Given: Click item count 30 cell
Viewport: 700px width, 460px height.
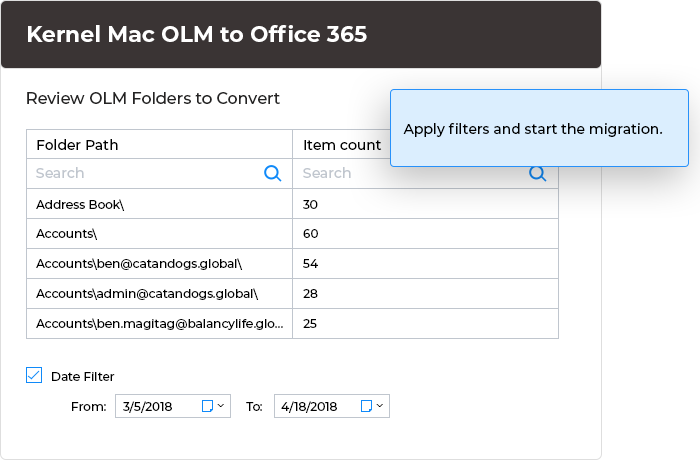Looking at the screenshot, I should click(425, 204).
